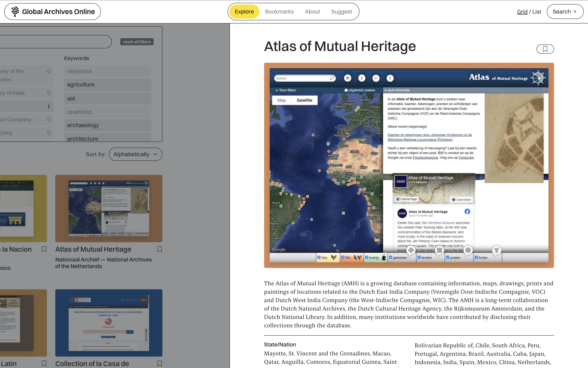Screen dimensions: 588x368
Task: Go to the About page
Action: (313, 11)
